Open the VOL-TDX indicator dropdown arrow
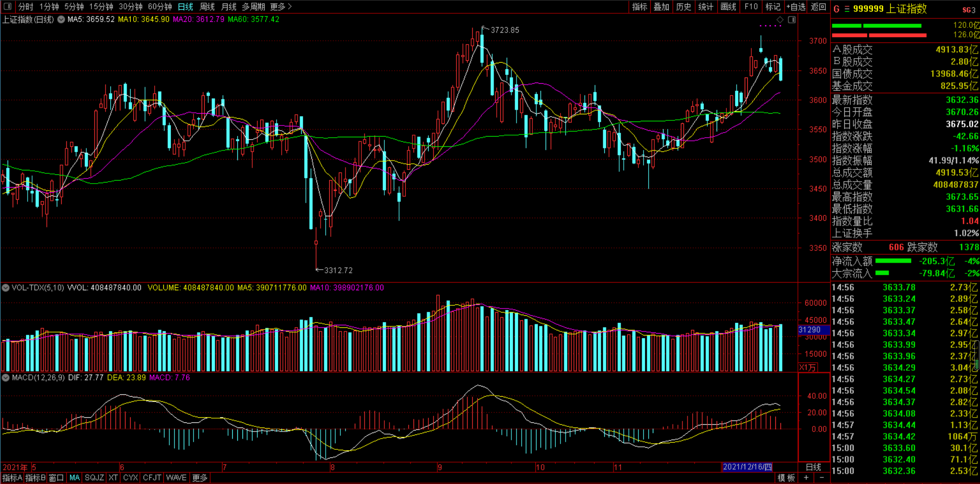Image resolution: width=980 pixels, height=484 pixels. (x=6, y=288)
